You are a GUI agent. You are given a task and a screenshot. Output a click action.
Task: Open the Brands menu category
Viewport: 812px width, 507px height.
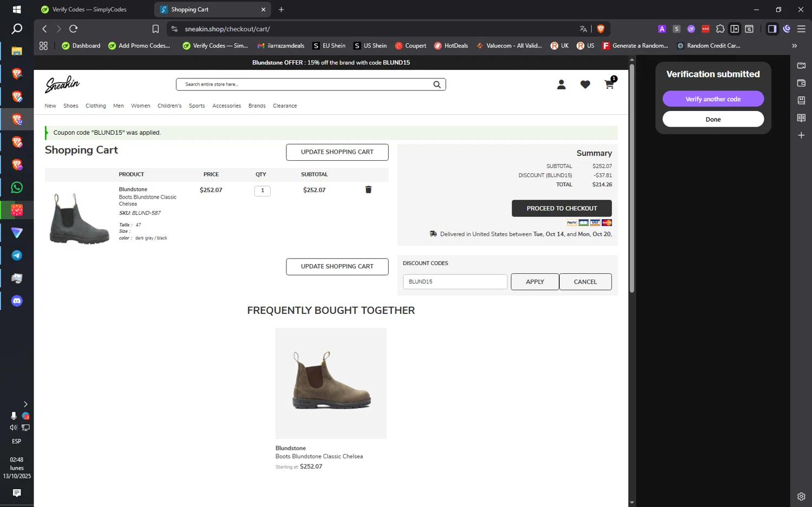point(257,106)
